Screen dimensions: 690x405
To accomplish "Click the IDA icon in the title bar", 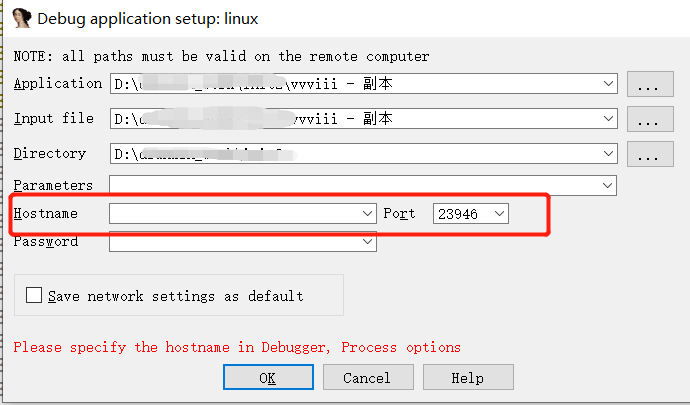I will click(21, 18).
